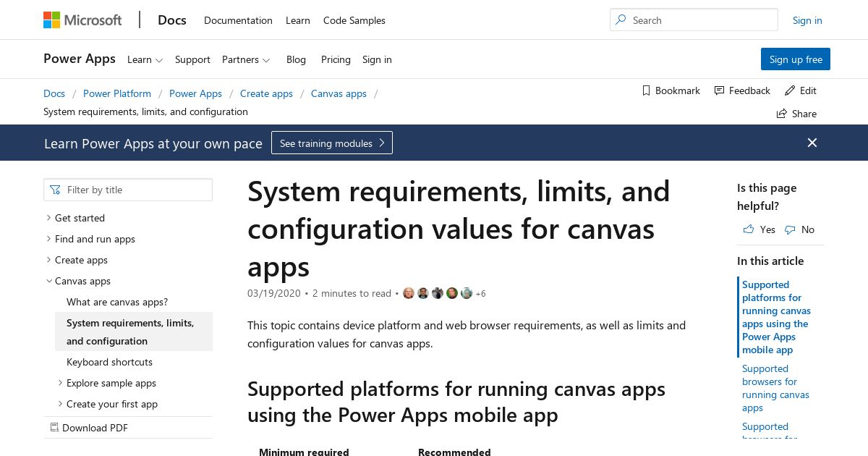Open Learn in the top header
The height and width of the screenshot is (456, 868).
pyautogui.click(x=298, y=20)
